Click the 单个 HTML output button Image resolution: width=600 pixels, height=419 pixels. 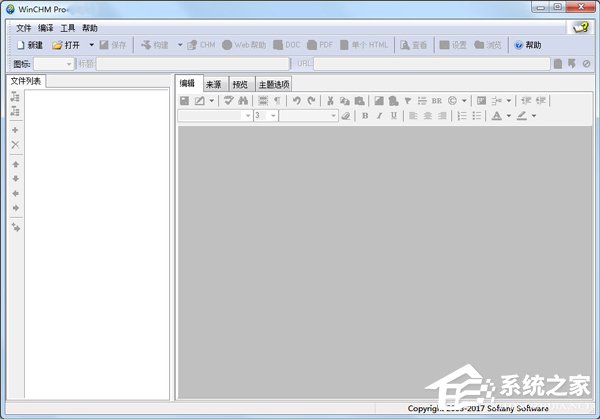364,45
